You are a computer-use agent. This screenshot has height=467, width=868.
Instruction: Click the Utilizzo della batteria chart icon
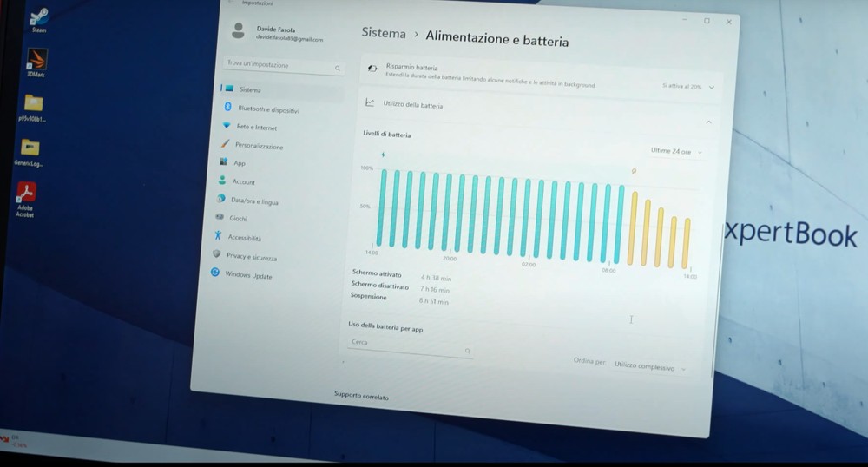tap(370, 103)
